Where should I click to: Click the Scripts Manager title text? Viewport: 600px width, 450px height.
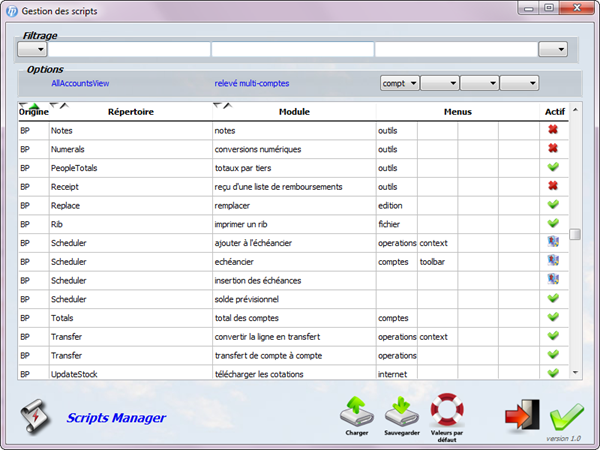(116, 418)
